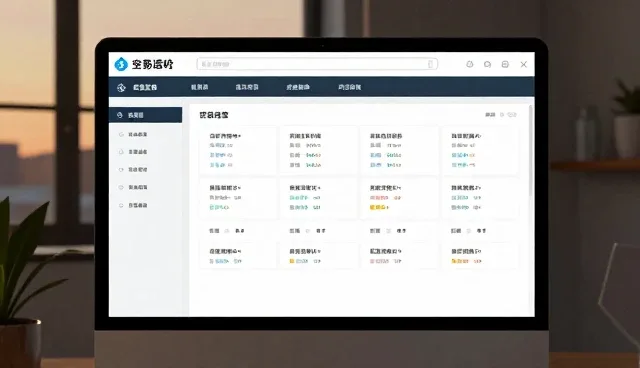Select the bold first label in the dark navigation bar
The width and height of the screenshot is (640, 368).
(x=145, y=87)
